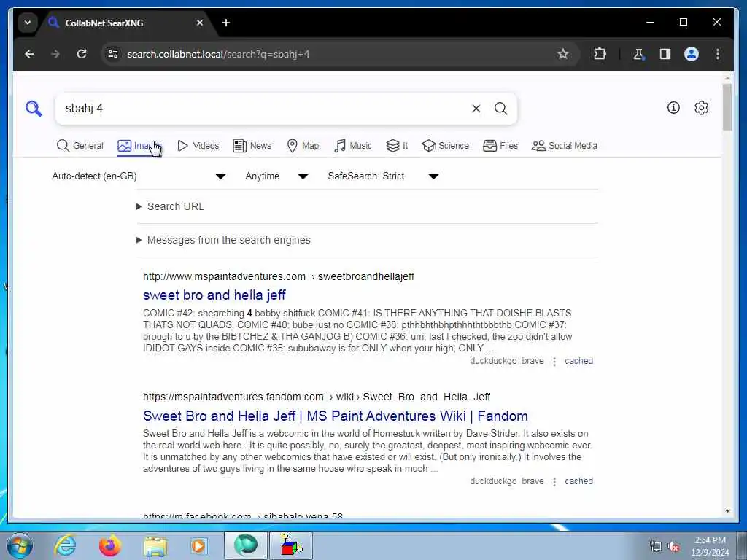Open Windows Media Player from taskbar
Image resolution: width=747 pixels, height=560 pixels.
click(199, 545)
